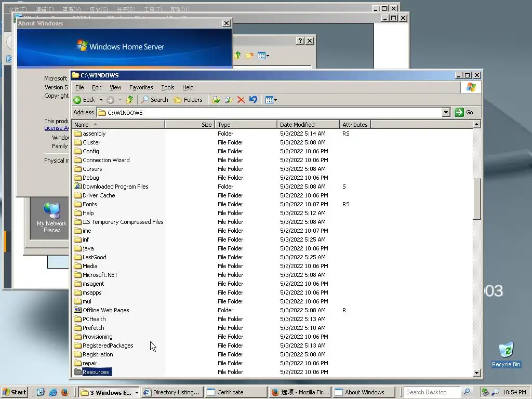Click the Up folder icon in background dialog
The height and width of the screenshot is (399, 532).
[237, 55]
